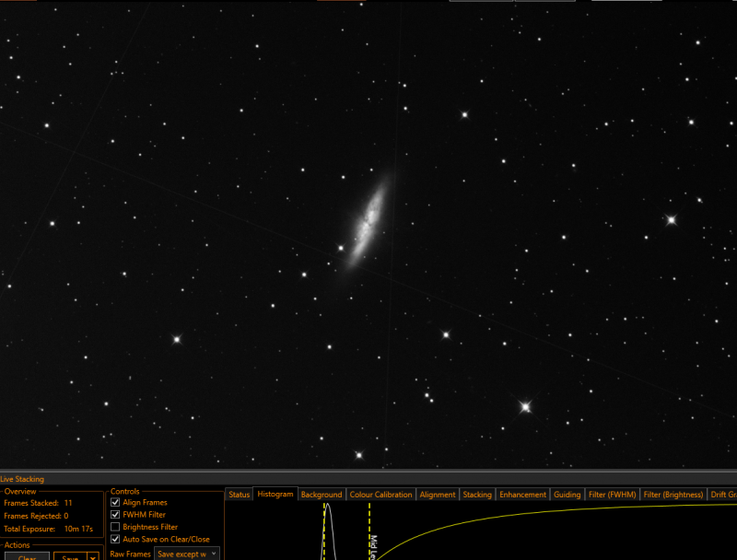Click the Total Exposure value 10m 17s
Screen dimensions: 737x560
[78, 529]
